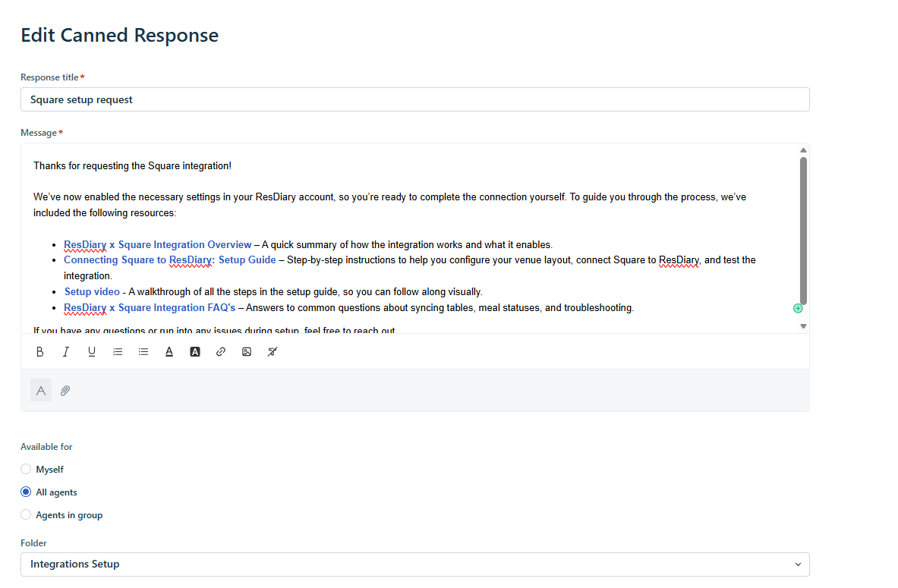Insert a bulleted list
The height and width of the screenshot is (588, 898).
tap(143, 351)
